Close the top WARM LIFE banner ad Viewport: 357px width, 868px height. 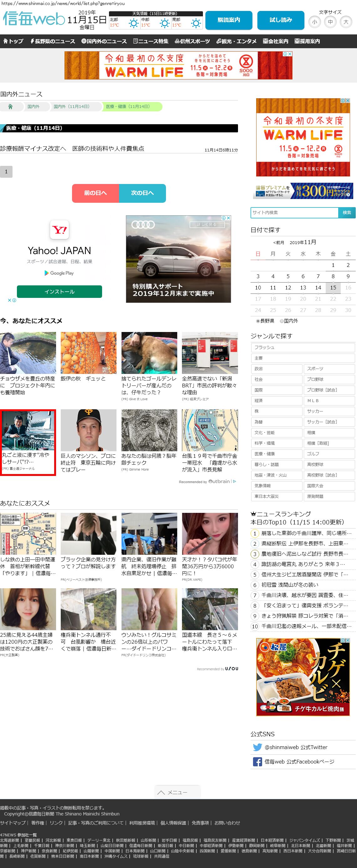[x=290, y=54]
